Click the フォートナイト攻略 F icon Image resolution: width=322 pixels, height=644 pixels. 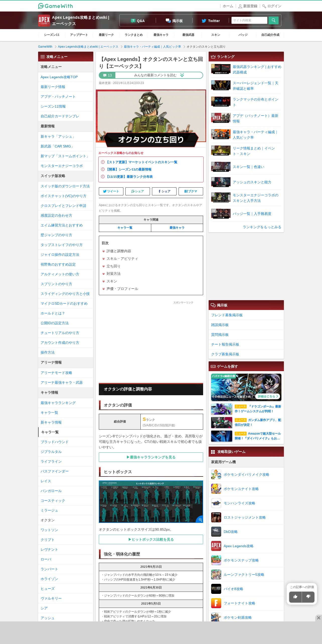pyautogui.click(x=216, y=603)
